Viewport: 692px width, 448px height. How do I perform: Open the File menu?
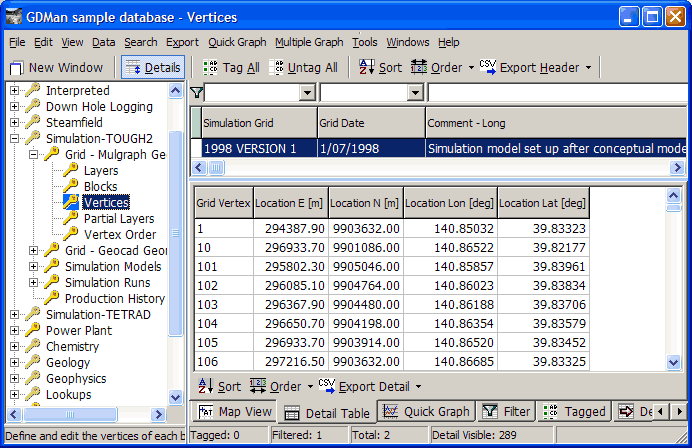click(x=17, y=42)
